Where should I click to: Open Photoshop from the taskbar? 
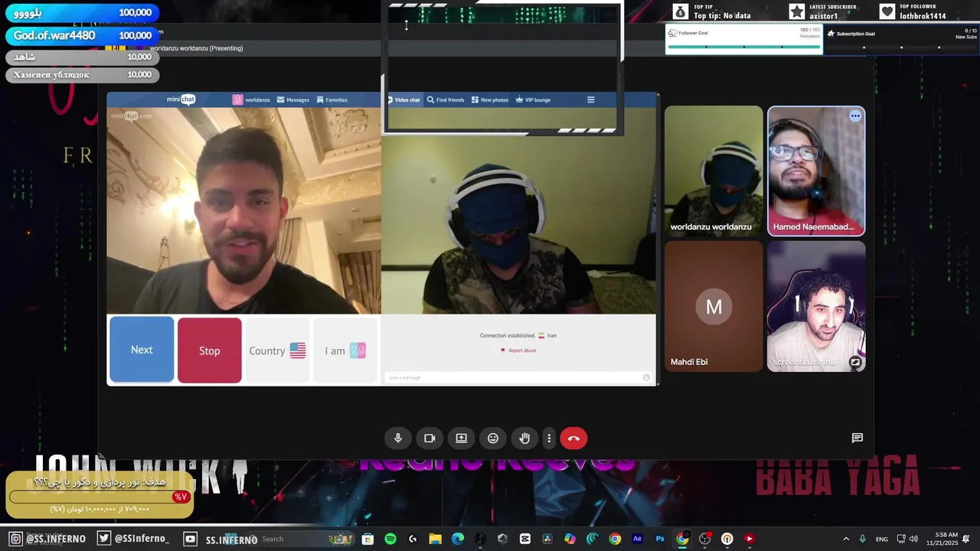click(660, 539)
